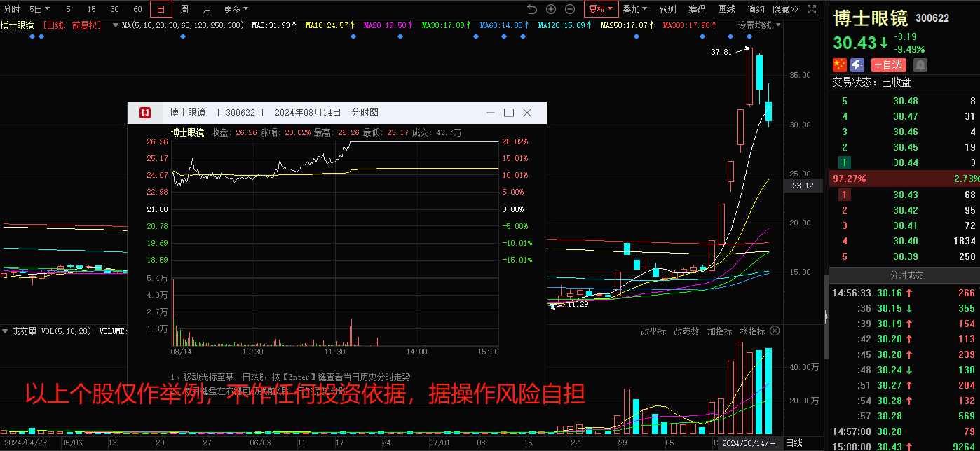Screen dimensions: 980x451
Task: Select the 日 daily K-line tab
Action: pos(161,9)
